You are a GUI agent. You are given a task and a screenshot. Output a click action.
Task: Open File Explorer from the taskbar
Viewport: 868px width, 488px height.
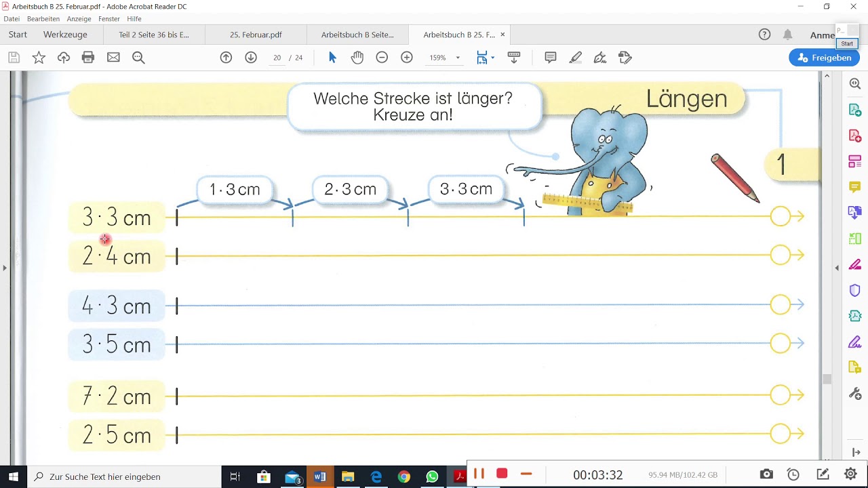point(348,476)
